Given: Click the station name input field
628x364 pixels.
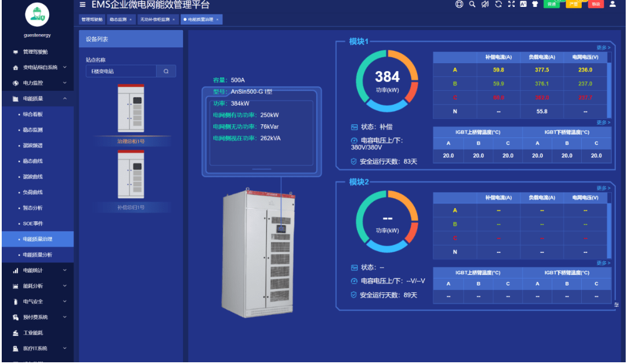Looking at the screenshot, I should pos(121,71).
